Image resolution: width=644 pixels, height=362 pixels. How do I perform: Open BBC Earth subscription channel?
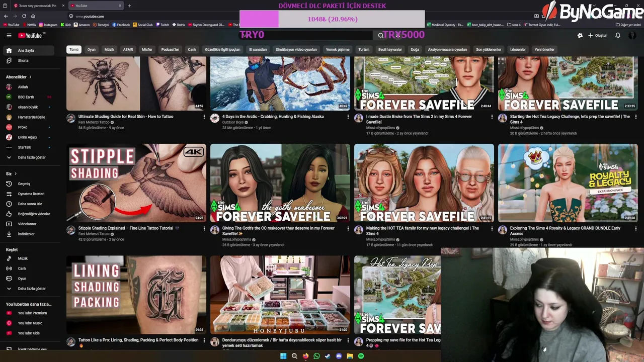[x=26, y=97]
